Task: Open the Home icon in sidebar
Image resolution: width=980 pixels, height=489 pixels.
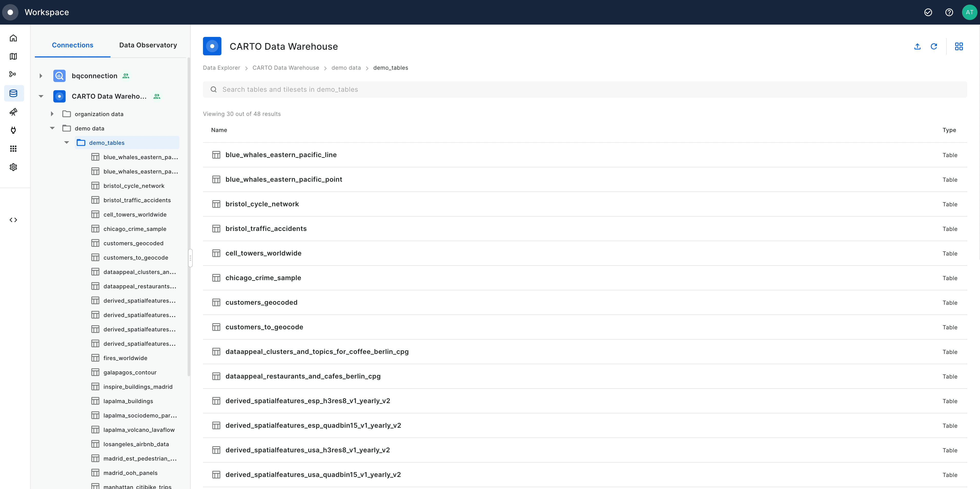Action: pyautogui.click(x=13, y=38)
